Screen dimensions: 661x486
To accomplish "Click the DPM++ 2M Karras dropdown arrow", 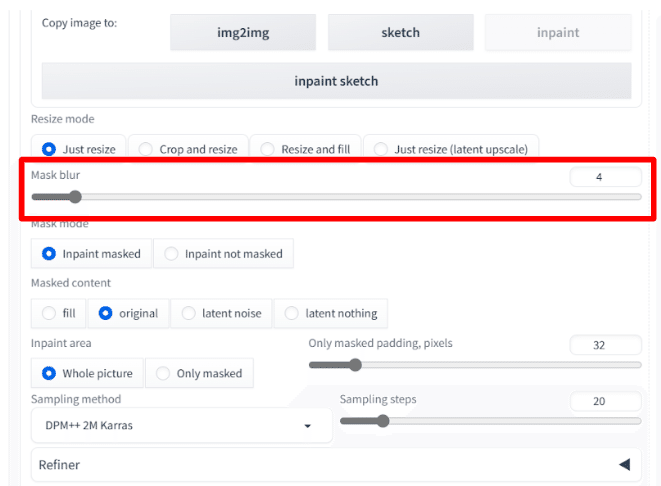I will 308,426.
